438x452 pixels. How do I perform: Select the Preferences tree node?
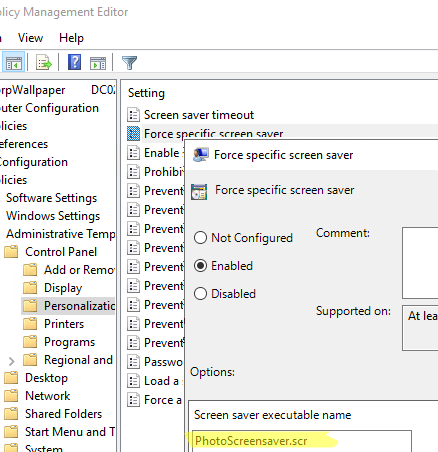point(24,144)
